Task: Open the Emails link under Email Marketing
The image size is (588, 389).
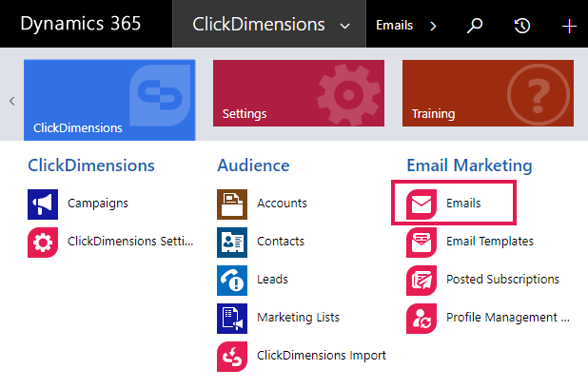Action: pos(463,204)
